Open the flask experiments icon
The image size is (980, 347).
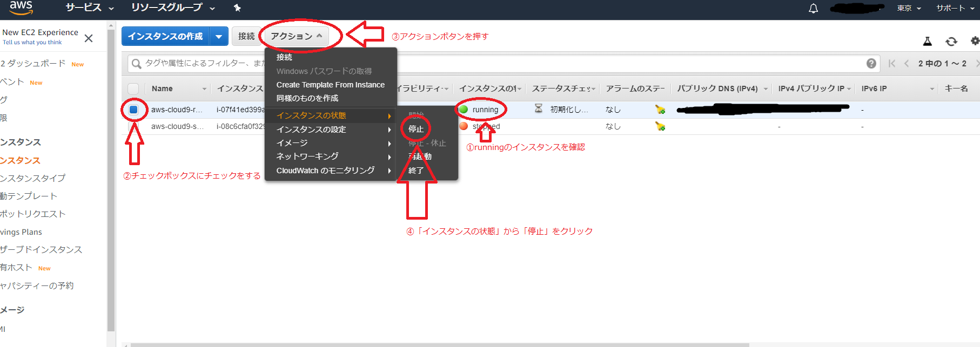coord(927,41)
